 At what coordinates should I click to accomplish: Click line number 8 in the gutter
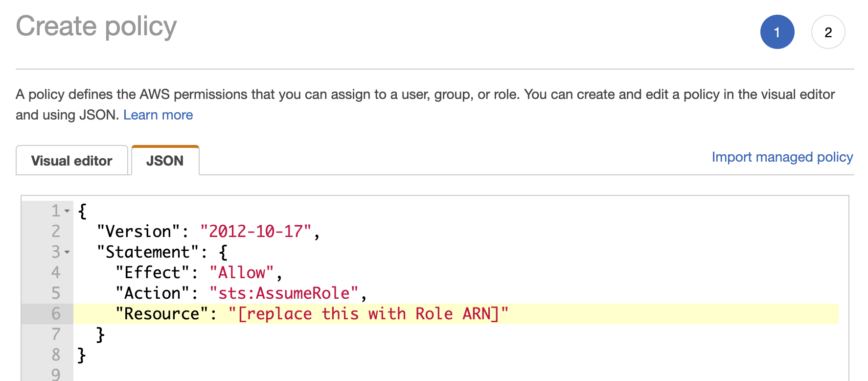[56, 355]
